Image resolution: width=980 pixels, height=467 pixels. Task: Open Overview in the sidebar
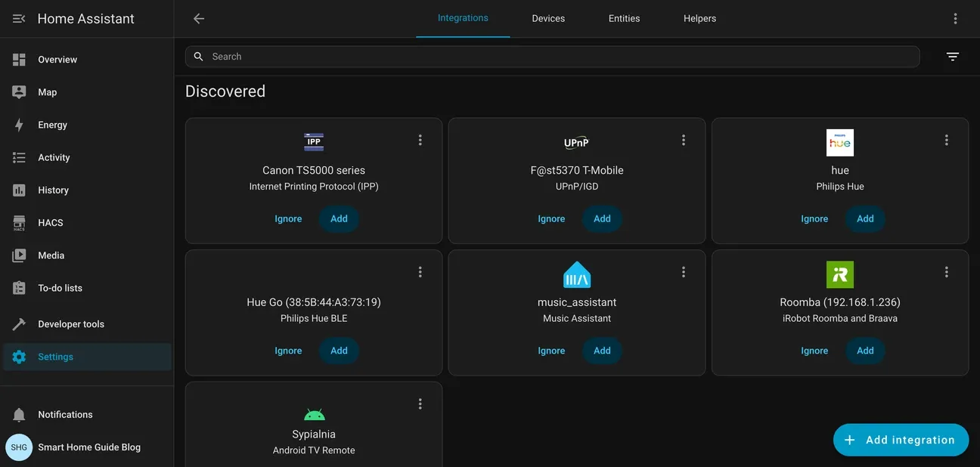click(x=87, y=60)
